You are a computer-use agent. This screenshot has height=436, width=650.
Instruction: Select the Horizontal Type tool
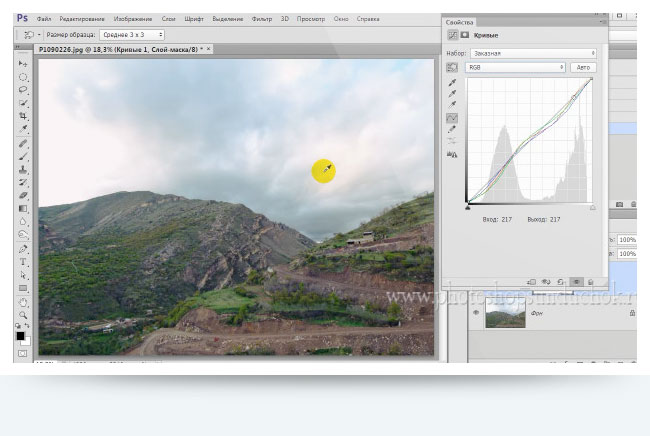(23, 262)
